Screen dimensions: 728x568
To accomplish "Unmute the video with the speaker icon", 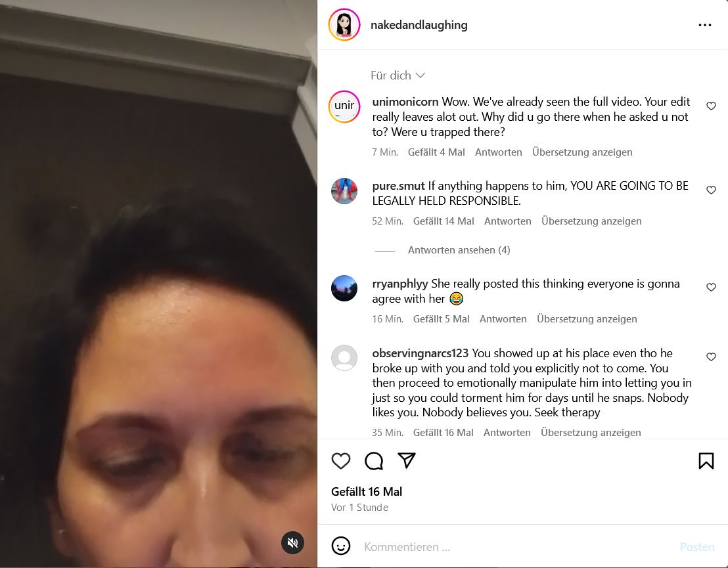I will click(292, 542).
